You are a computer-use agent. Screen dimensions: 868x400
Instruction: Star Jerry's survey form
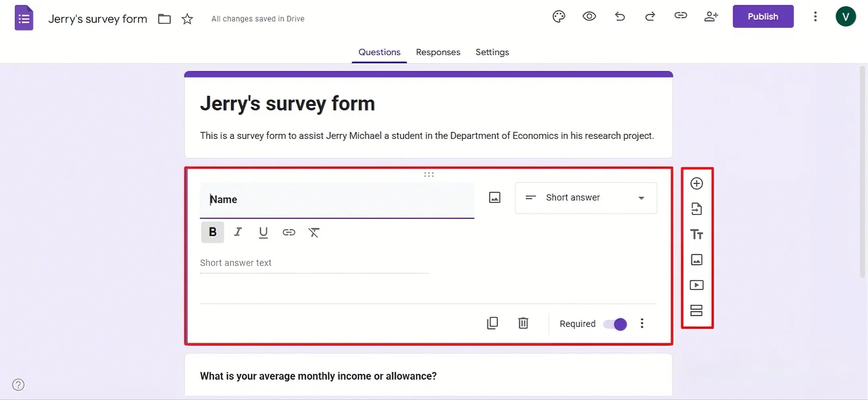(x=186, y=18)
